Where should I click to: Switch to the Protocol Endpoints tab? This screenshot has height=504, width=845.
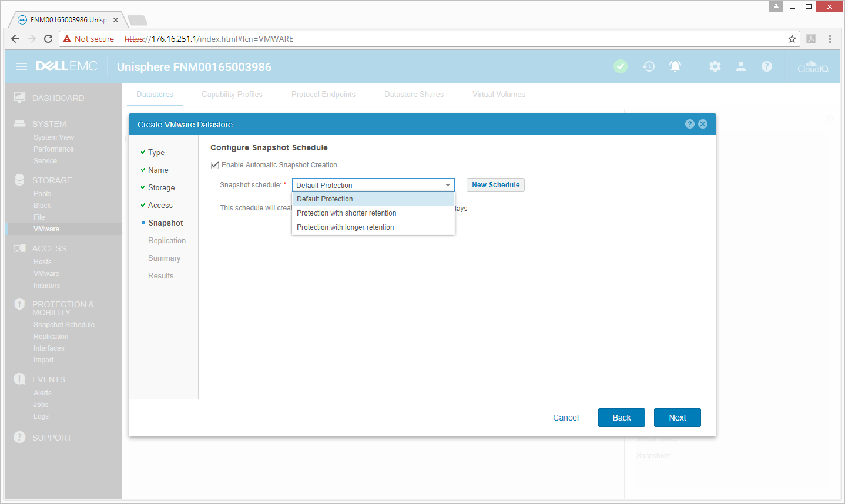323,94
